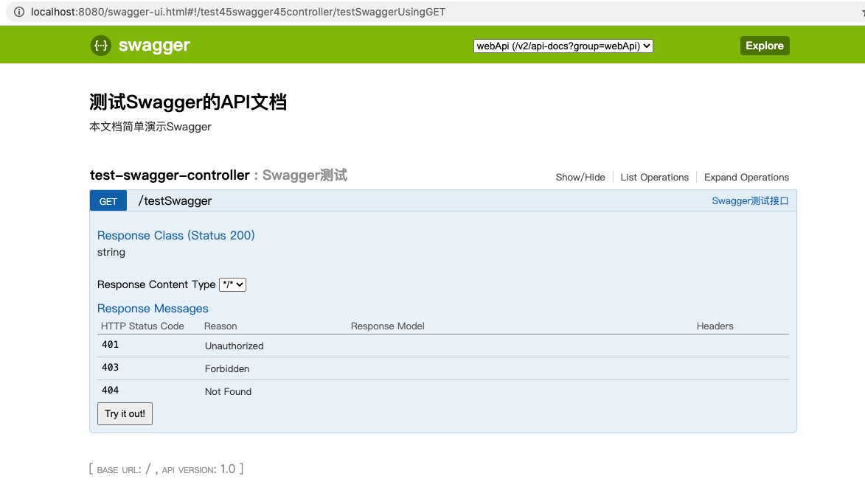Viewport: 865px width, 504px height.
Task: Click the Try it out! button
Action: click(x=125, y=413)
